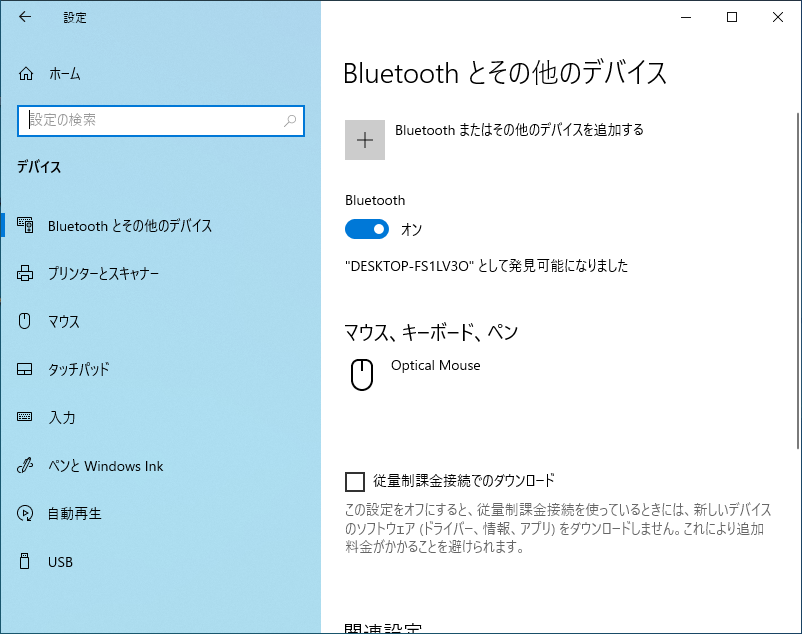Open プリンターとスキャナー settings page
The width and height of the screenshot is (802, 634).
103,274
